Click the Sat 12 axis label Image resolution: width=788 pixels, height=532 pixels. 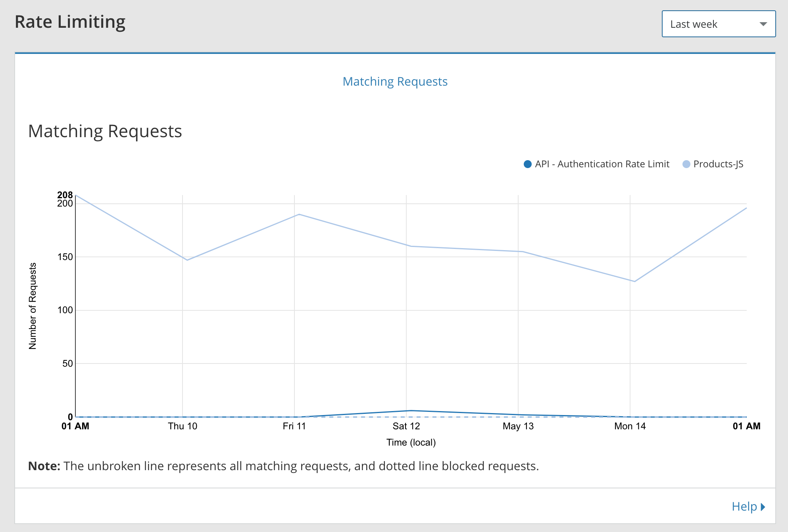406,426
